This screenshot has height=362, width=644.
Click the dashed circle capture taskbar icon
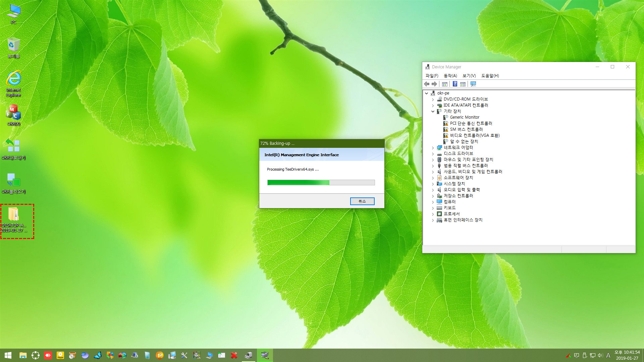(x=36, y=355)
